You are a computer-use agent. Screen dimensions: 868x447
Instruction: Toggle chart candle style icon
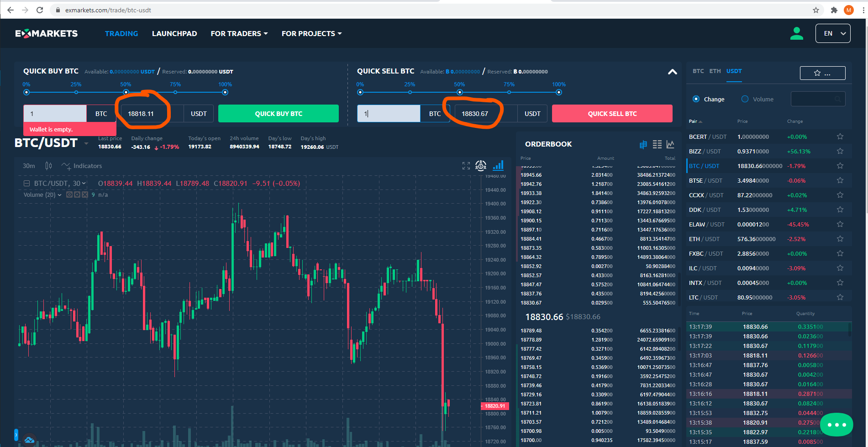(x=49, y=166)
